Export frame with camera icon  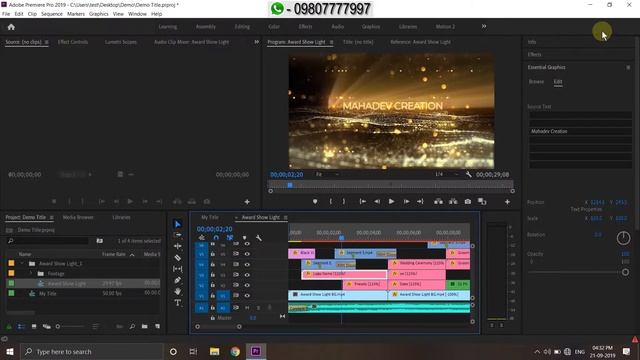468,202
